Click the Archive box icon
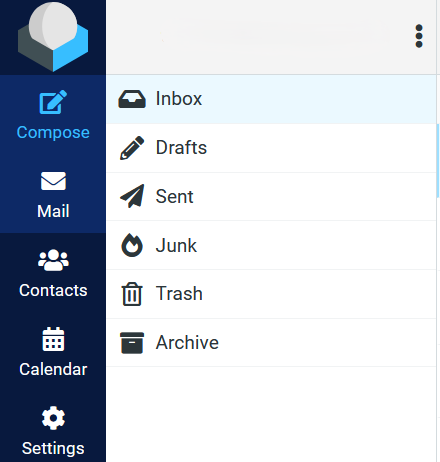 pos(132,343)
